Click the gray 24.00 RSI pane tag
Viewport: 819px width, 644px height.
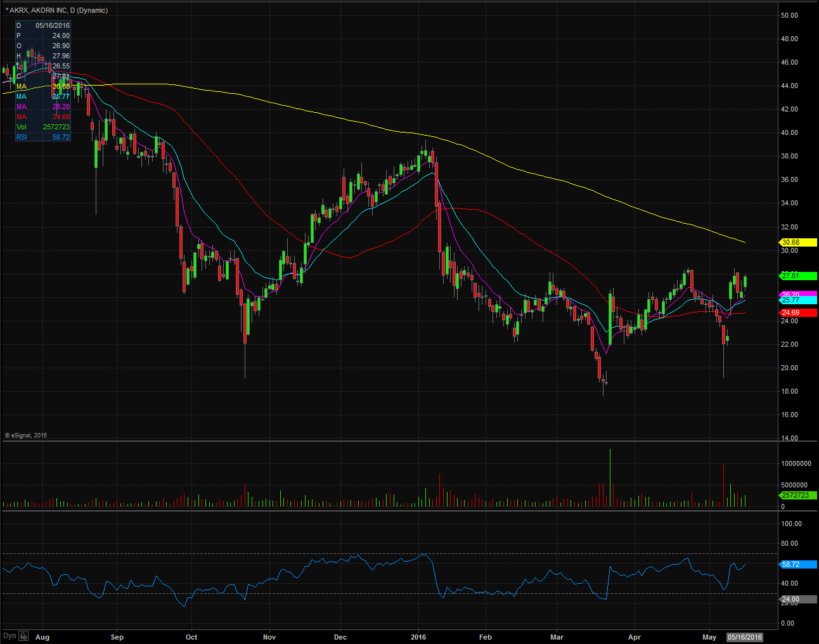click(x=798, y=599)
